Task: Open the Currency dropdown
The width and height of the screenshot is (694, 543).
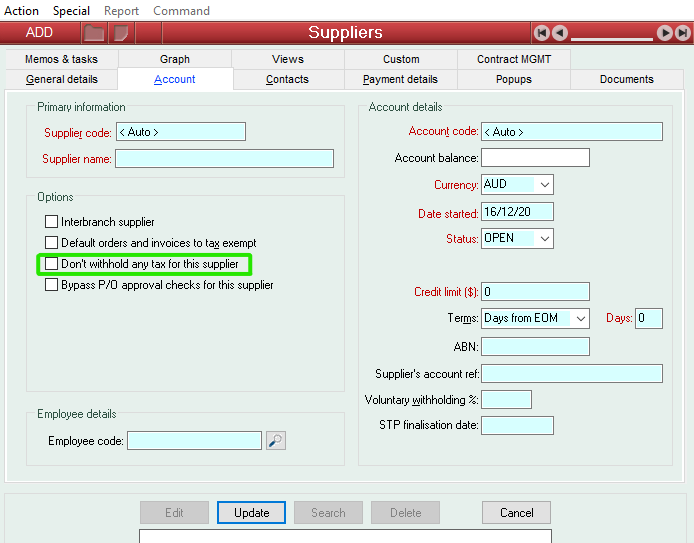Action: [544, 185]
